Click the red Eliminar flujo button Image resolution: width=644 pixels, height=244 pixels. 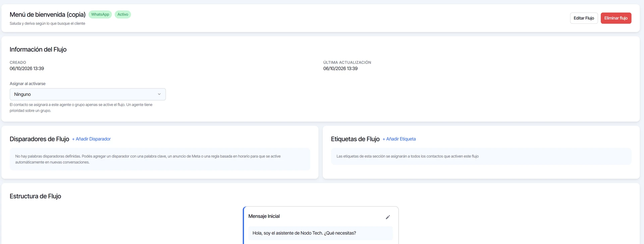tap(616, 18)
